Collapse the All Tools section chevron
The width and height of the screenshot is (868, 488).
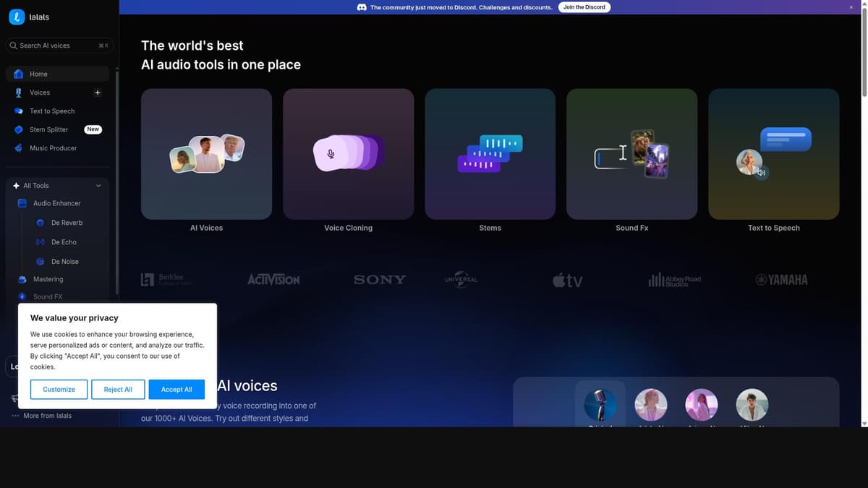(98, 186)
